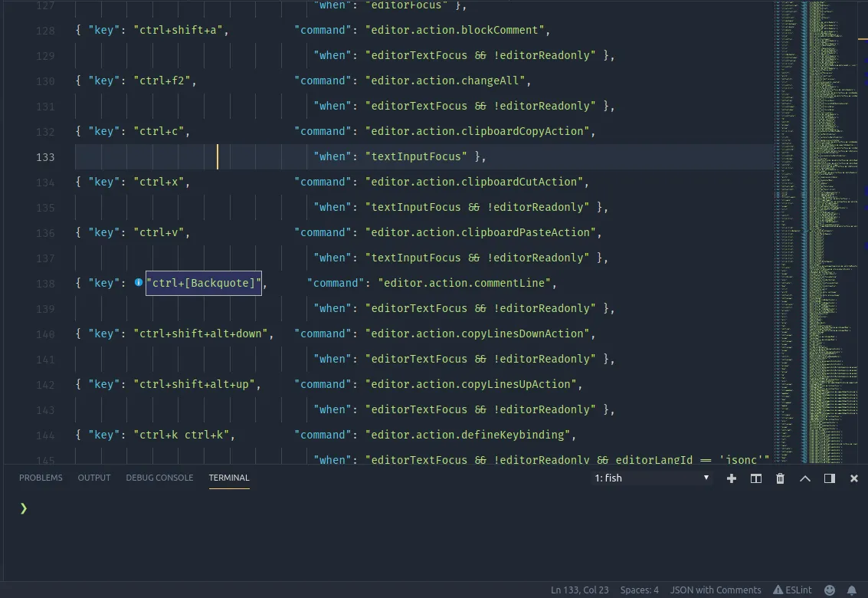Viewport: 868px width, 598px height.
Task: Open go-to-line via Ln 133, Col 23
Action: [x=580, y=590]
